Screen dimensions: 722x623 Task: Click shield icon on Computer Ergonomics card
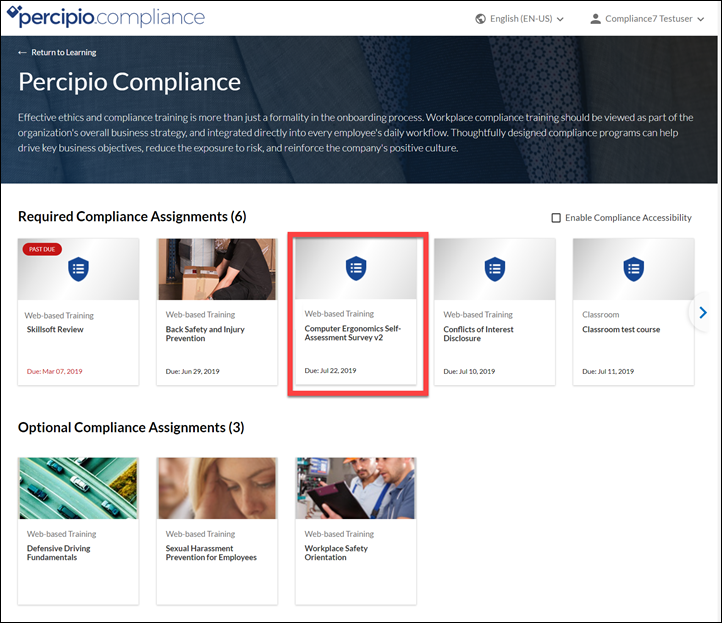click(x=356, y=268)
